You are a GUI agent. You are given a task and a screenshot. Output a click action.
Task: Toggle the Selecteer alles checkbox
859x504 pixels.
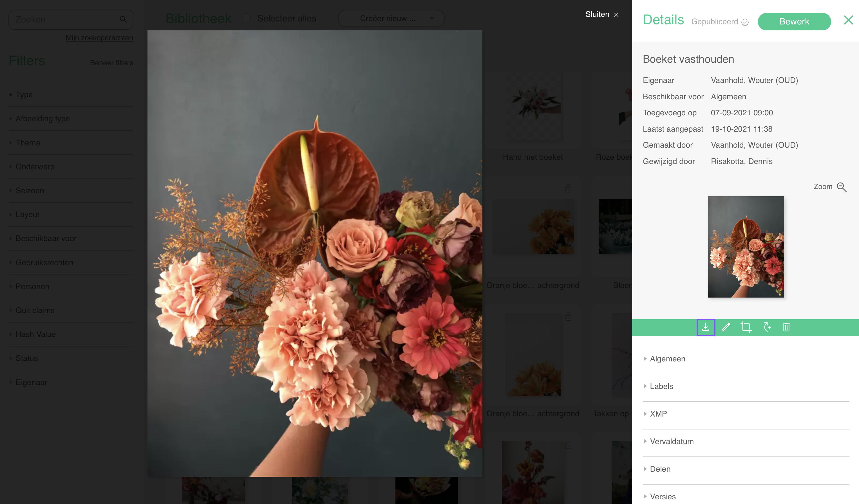tap(247, 18)
